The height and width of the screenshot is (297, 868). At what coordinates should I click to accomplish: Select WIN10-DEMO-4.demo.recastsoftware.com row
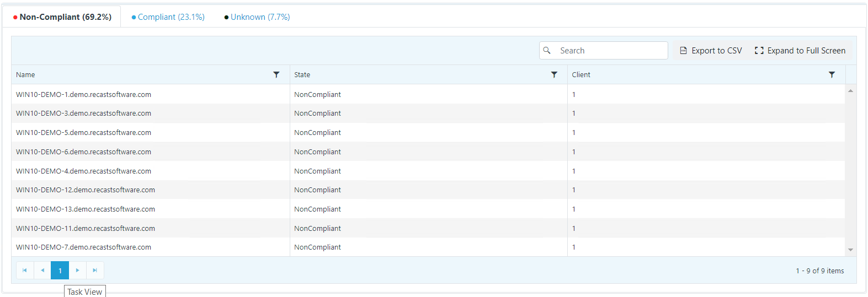coord(428,171)
